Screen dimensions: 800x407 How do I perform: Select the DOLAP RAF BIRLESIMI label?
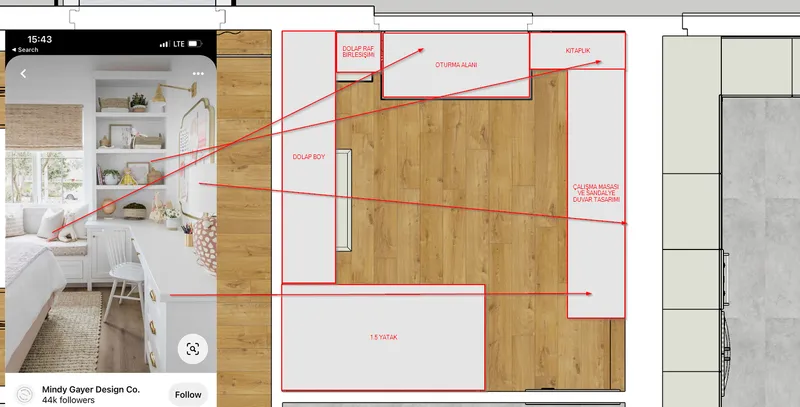[x=358, y=52]
